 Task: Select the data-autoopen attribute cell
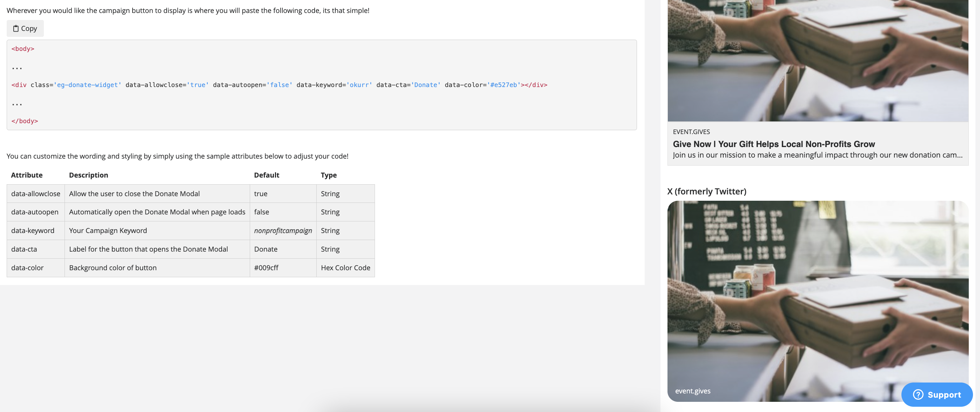coord(36,212)
